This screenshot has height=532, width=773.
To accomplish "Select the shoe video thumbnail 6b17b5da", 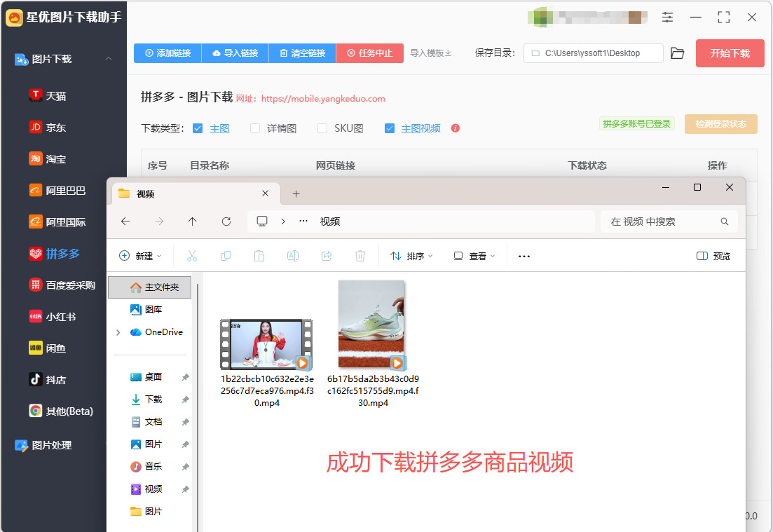I will [372, 325].
